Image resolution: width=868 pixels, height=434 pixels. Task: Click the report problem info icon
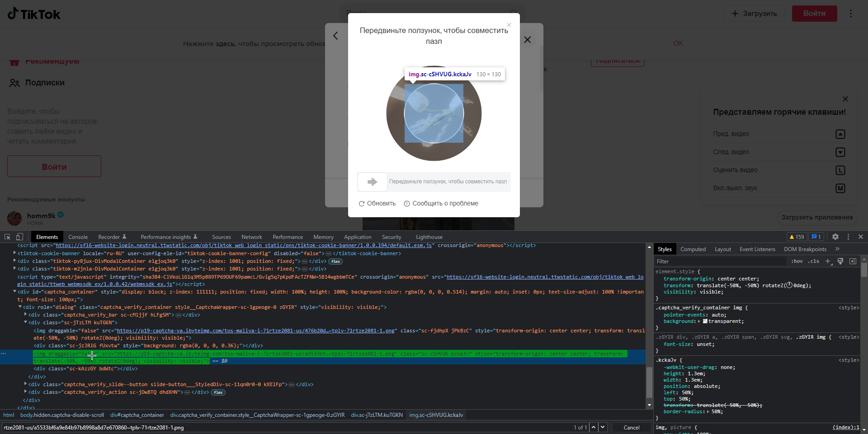[x=407, y=204]
